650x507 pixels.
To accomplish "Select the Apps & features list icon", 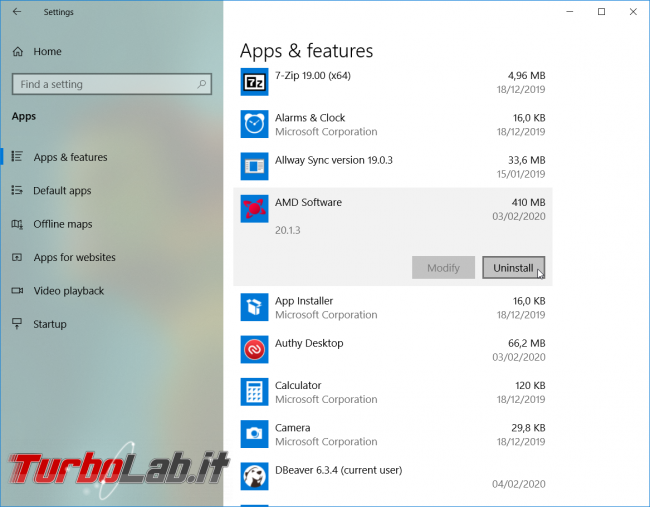I will click(x=17, y=157).
